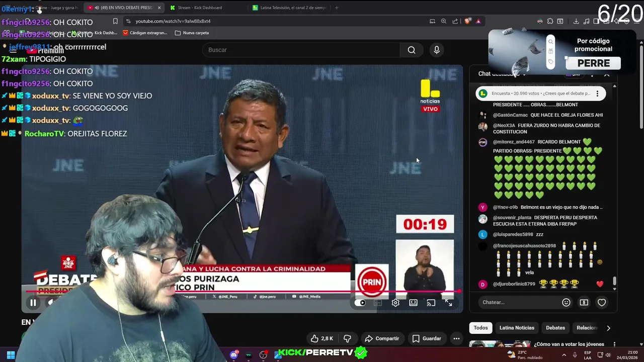The image size is (644, 362).
Task: Exit fullscreen on the video player
Action: pos(448,303)
